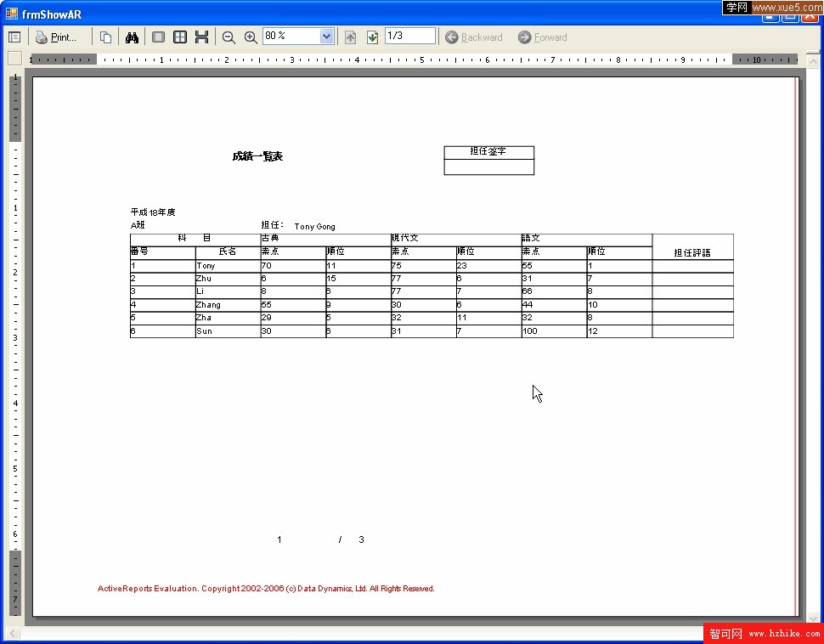The image size is (824, 644).
Task: Click the 平成18年度 label
Action: (153, 212)
